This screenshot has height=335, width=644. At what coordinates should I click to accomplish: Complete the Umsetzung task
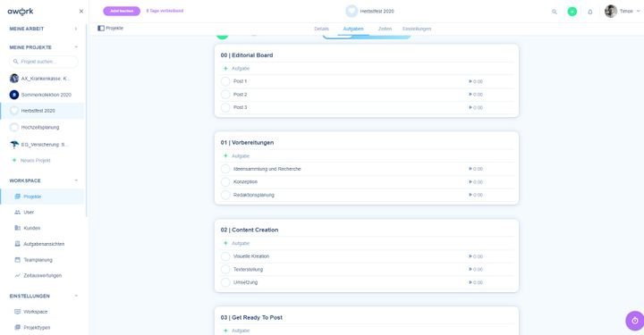[x=225, y=282]
